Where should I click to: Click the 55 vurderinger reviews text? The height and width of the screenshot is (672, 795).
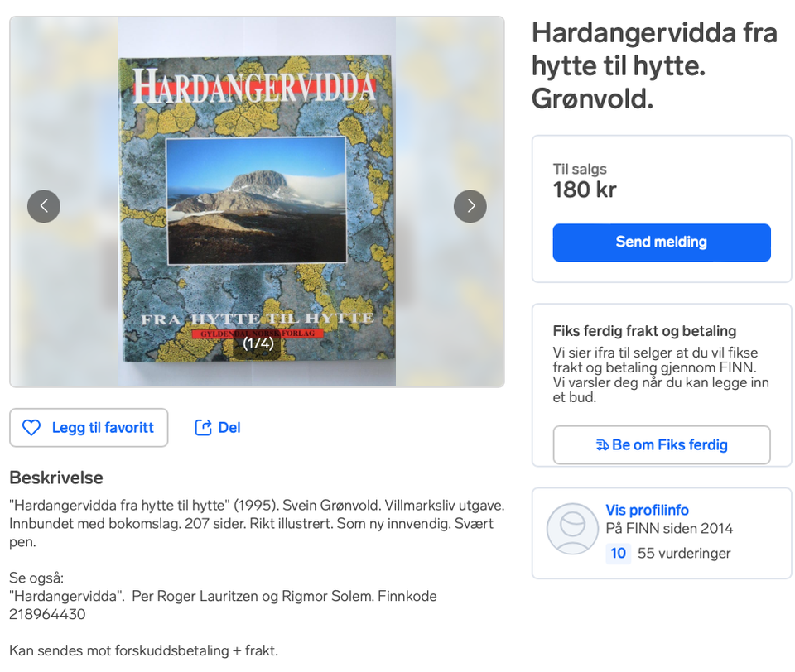[684, 553]
